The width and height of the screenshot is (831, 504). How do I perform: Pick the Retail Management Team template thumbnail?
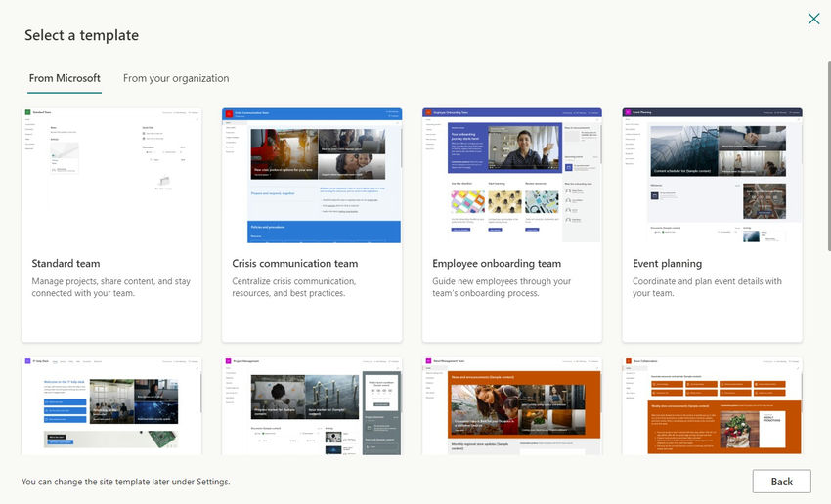[x=512, y=405]
